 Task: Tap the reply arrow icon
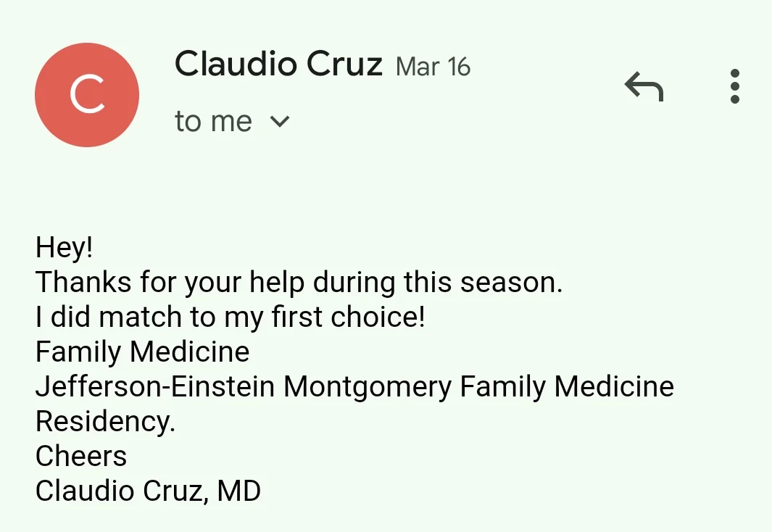644,88
